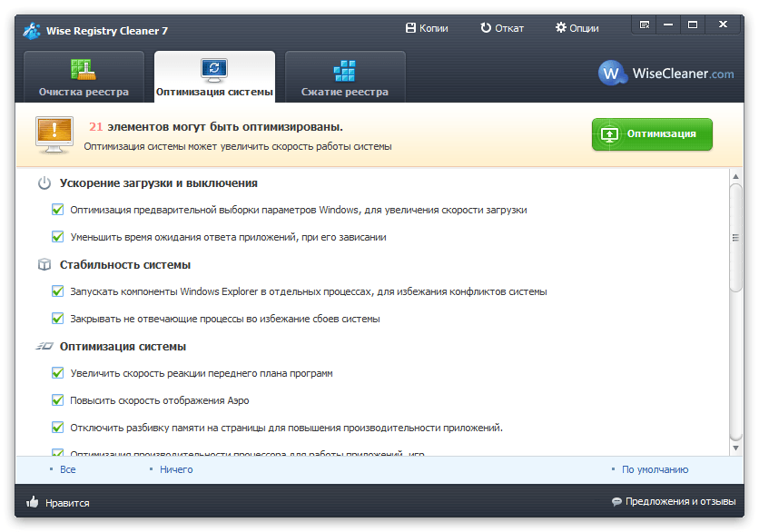Click the Стабильность системы section heading

125,265
